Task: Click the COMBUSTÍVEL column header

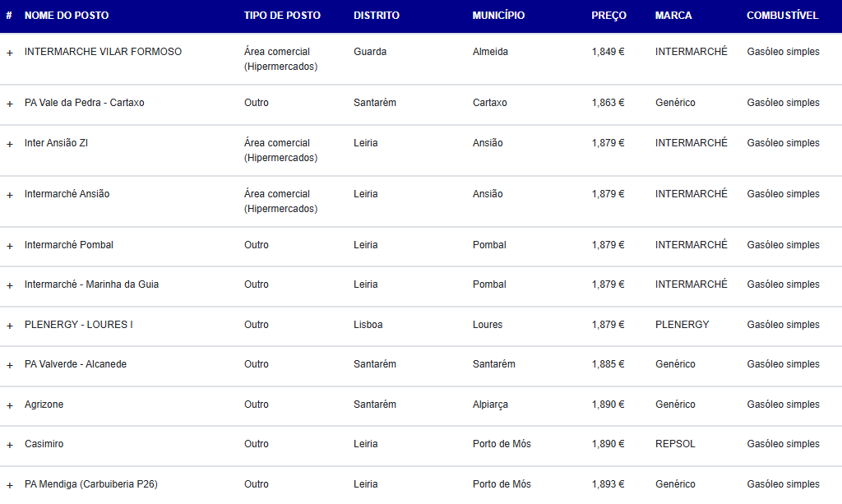Action: [783, 16]
